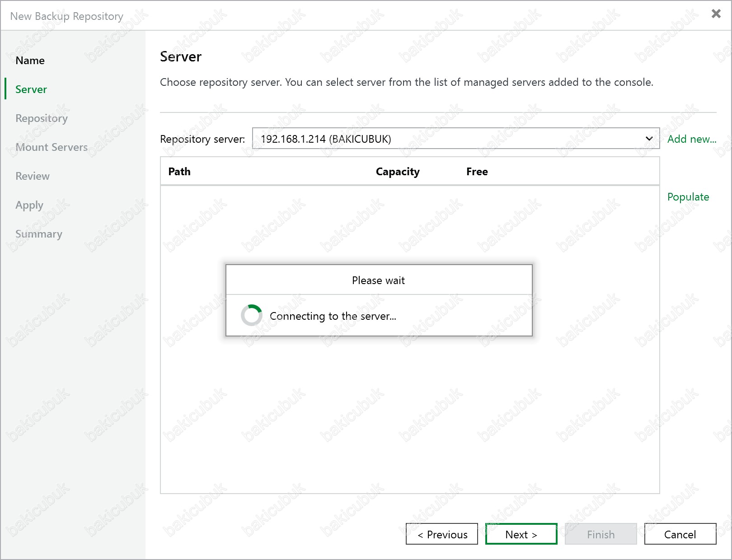The width and height of the screenshot is (732, 560).
Task: Go back with the Previous button
Action: point(442,534)
